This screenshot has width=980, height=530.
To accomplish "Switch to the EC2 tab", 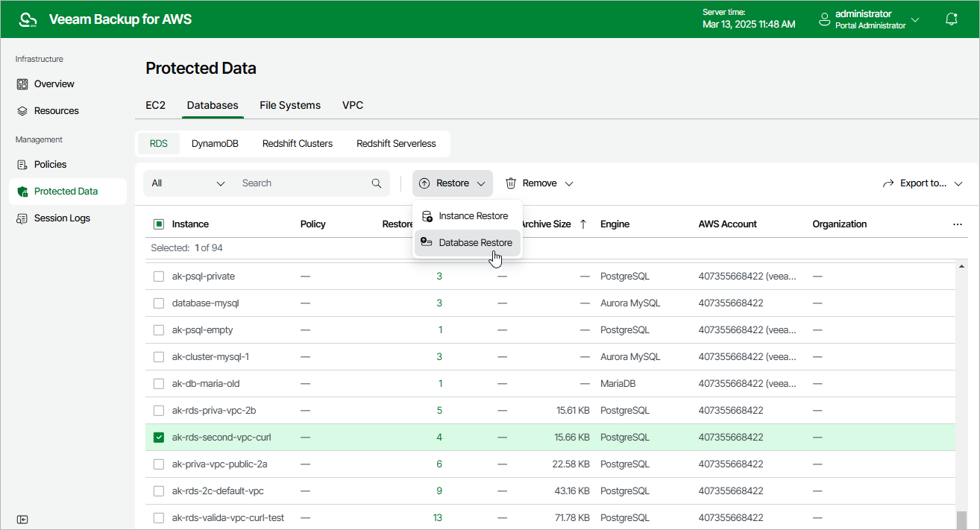I will coord(155,105).
